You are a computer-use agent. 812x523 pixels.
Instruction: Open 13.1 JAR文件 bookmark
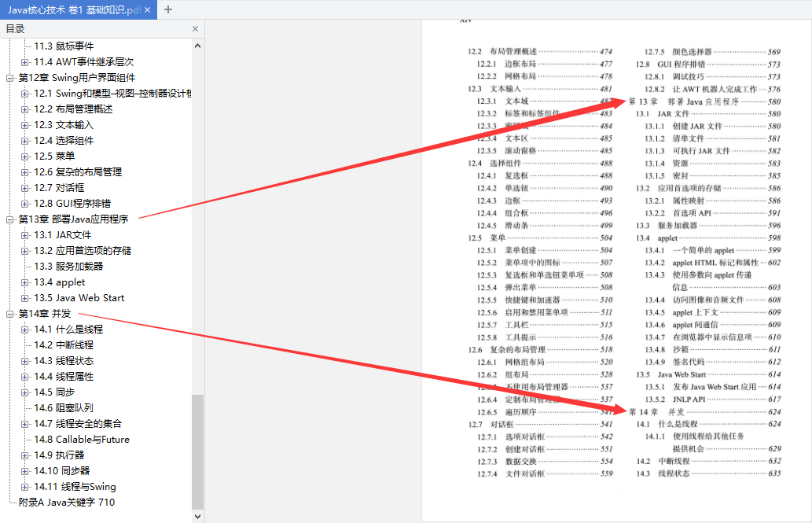click(63, 235)
